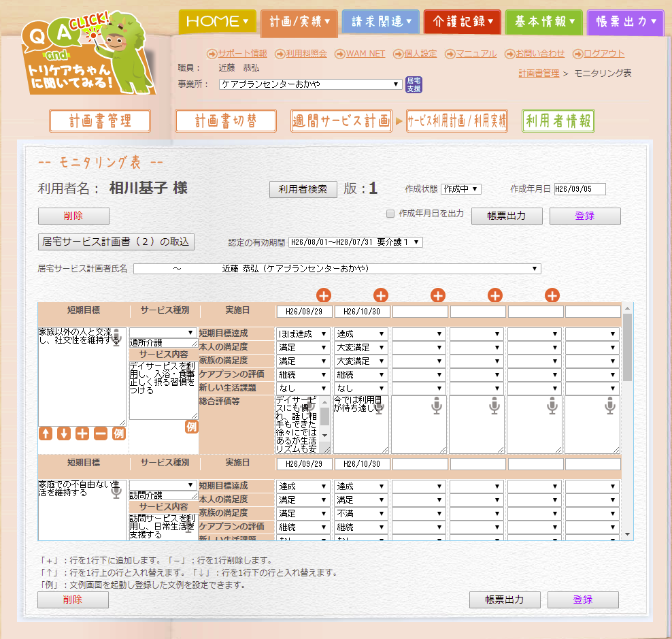
Task: Click the orange plus above the H26/09/29 column
Action: [324, 295]
